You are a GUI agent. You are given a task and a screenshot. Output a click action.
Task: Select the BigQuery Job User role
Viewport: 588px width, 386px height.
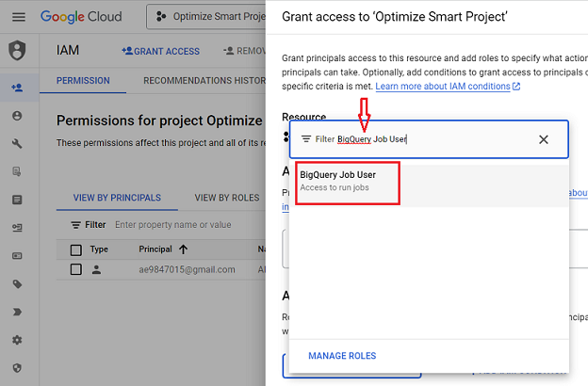(429, 184)
